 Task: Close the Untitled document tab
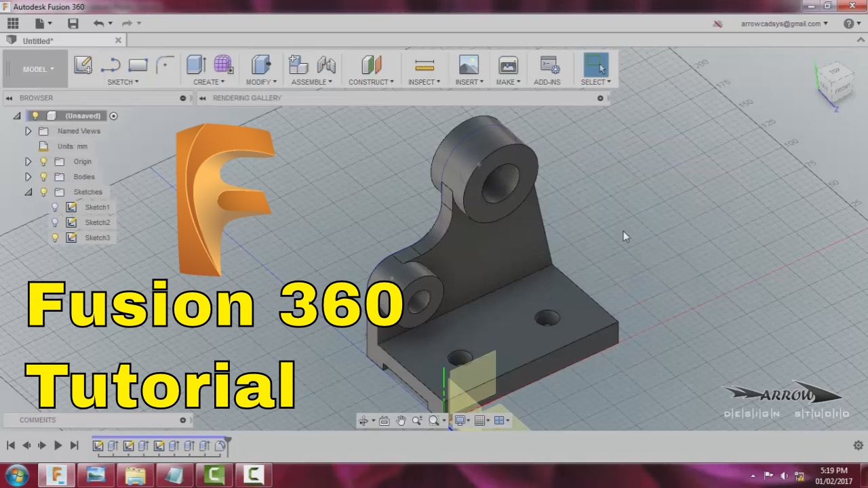pos(118,41)
